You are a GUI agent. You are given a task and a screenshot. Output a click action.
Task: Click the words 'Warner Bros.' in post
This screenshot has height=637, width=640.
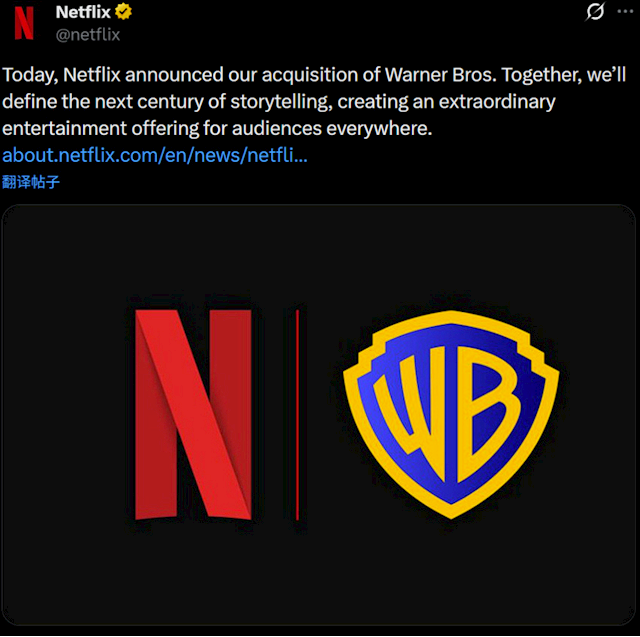441,75
